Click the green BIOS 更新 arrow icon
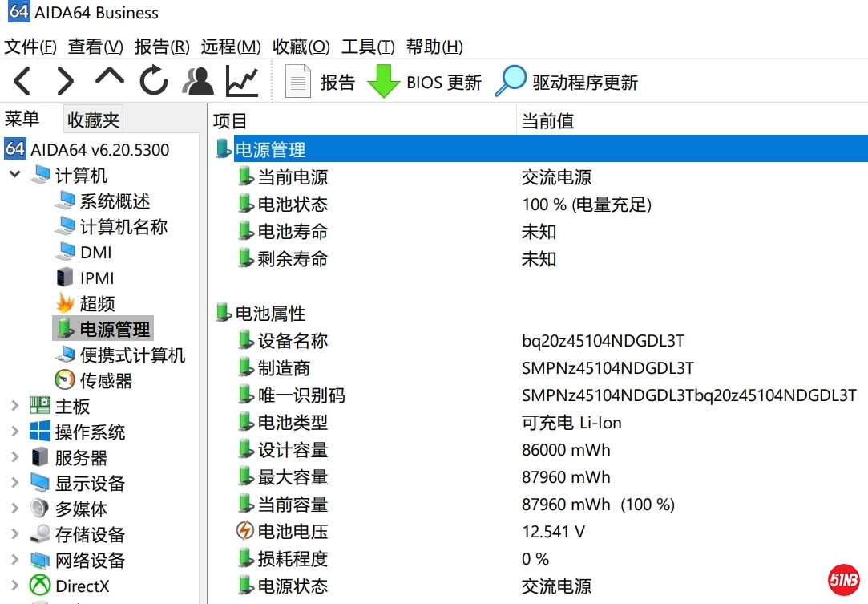Viewport: 868px width, 604px height. [x=383, y=82]
